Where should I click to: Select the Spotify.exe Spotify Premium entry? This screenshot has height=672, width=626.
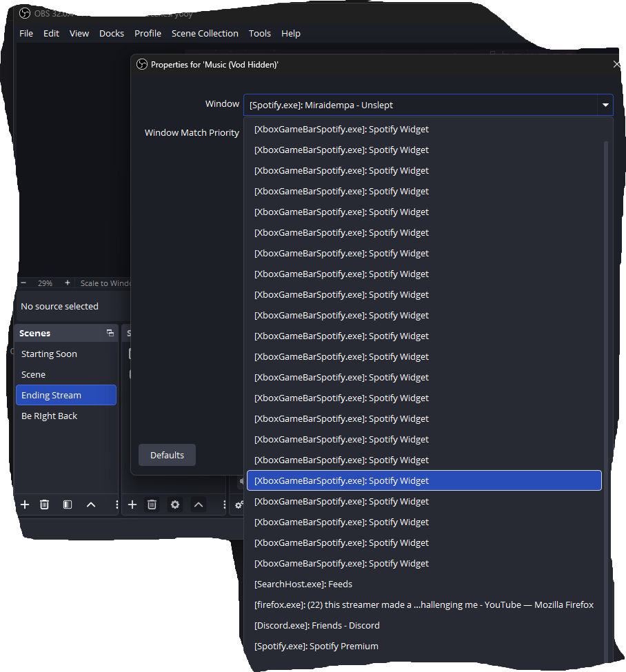pos(424,646)
